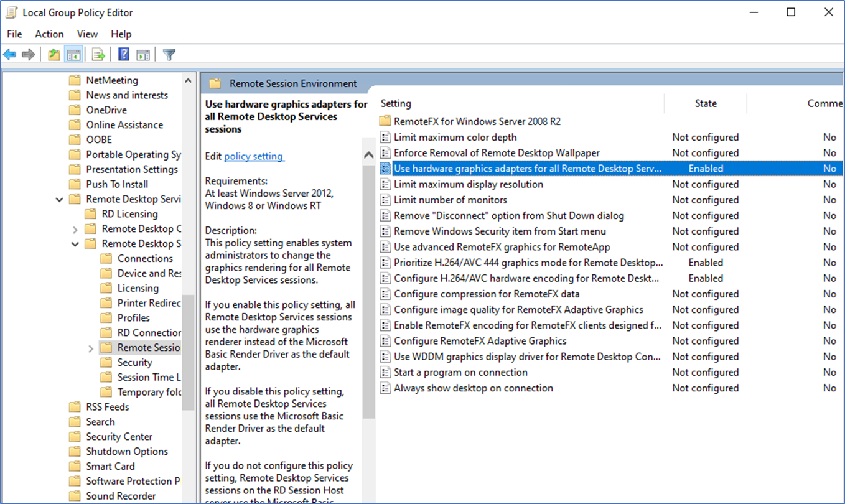Viewport: 845px width, 504px height.
Task: Open the View menu
Action: [88, 34]
